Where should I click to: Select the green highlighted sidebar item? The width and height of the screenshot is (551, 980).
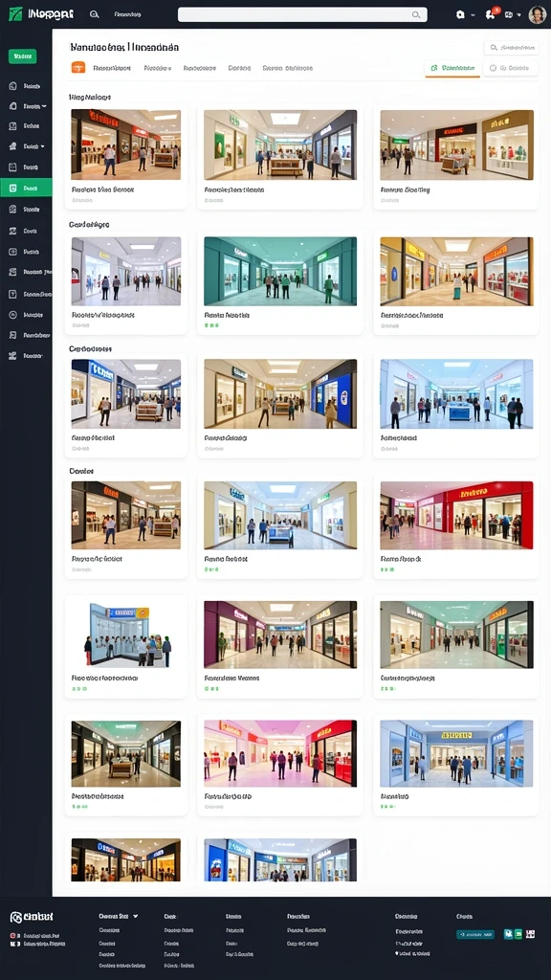[x=26, y=188]
